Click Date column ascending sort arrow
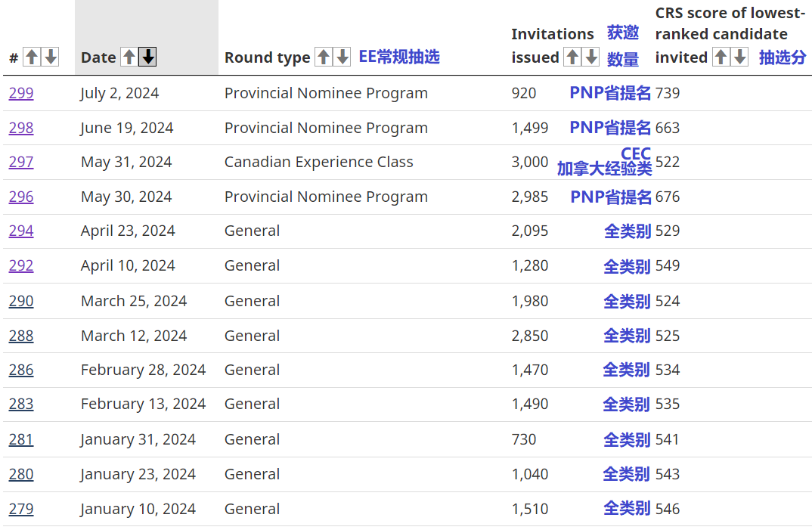 point(129,57)
